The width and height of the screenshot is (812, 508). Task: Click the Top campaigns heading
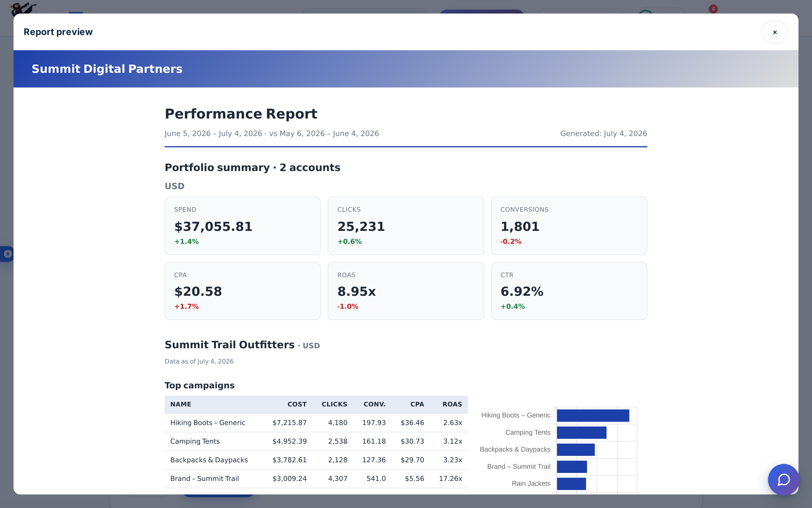[x=199, y=385]
